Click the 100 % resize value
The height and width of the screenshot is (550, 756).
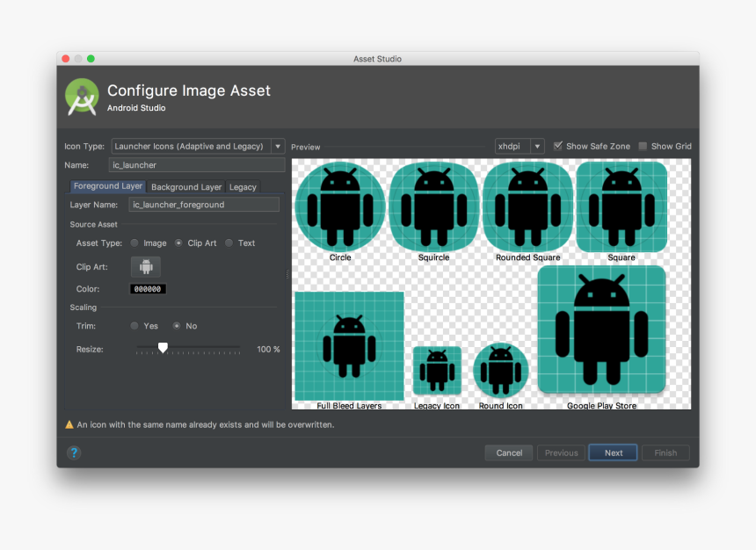[x=268, y=349]
